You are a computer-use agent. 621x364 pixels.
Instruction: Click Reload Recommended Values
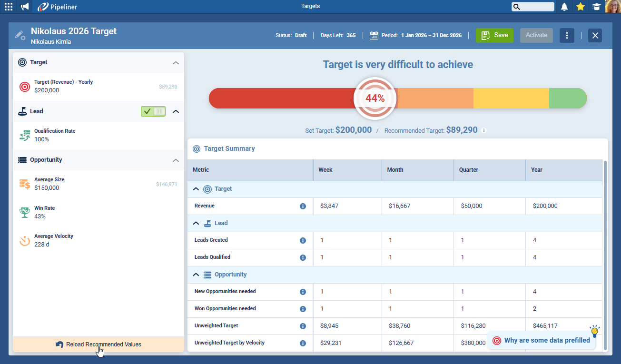[x=99, y=344]
